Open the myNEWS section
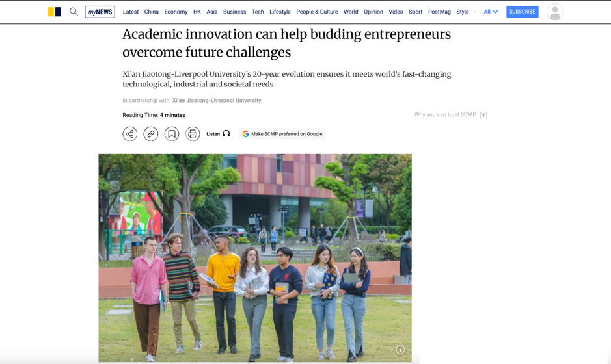Viewport: 611px width, 364px height. (x=100, y=12)
